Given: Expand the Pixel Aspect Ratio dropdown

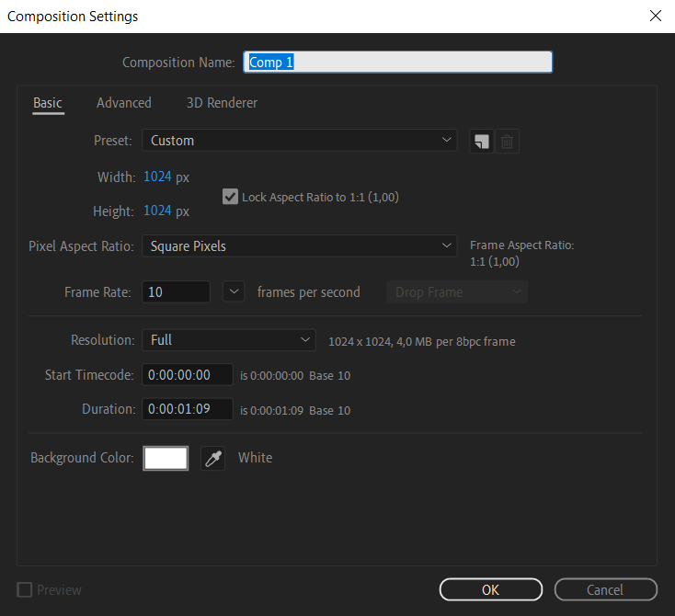Looking at the screenshot, I should click(299, 246).
